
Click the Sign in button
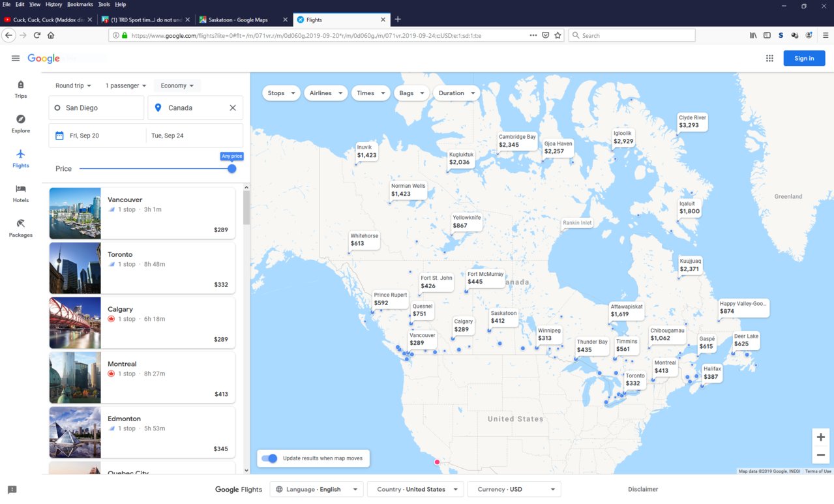[x=804, y=58]
